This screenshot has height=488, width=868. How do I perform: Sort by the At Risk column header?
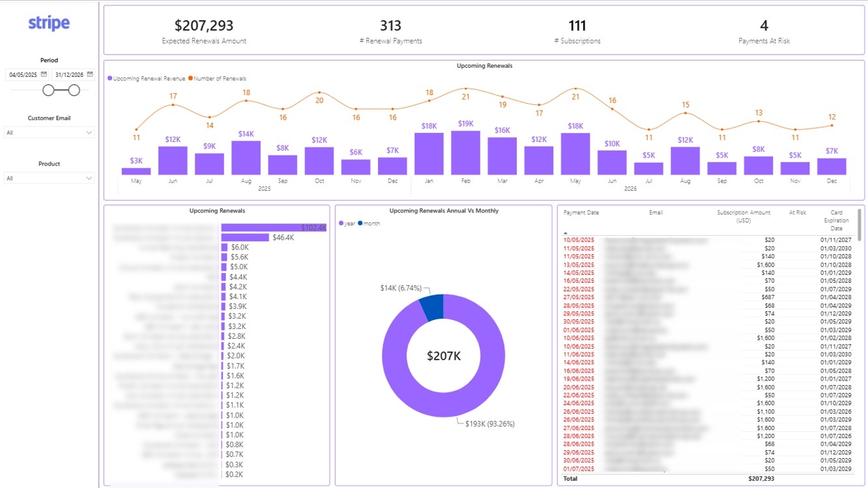[798, 212]
